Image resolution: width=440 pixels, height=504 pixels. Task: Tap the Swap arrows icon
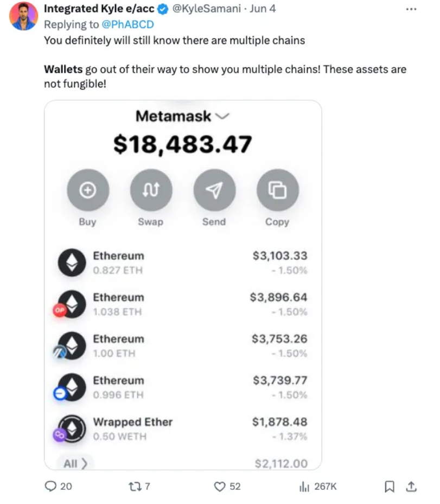pos(151,190)
